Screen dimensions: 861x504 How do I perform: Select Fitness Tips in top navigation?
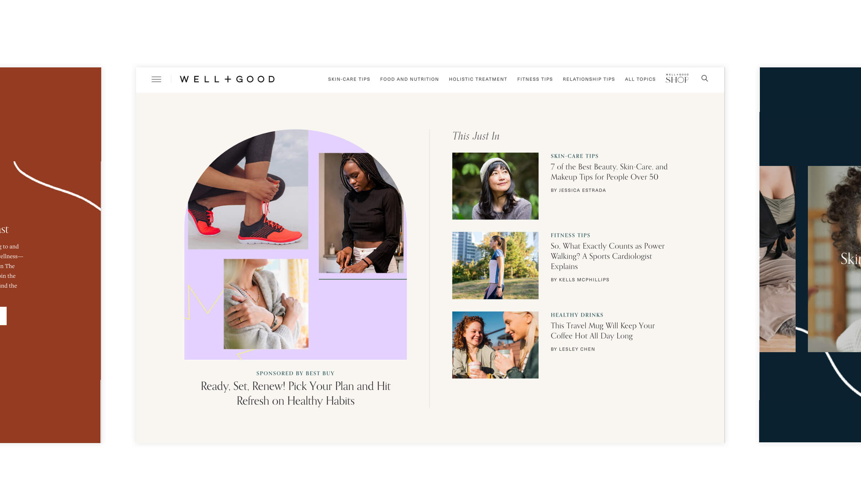click(x=535, y=79)
